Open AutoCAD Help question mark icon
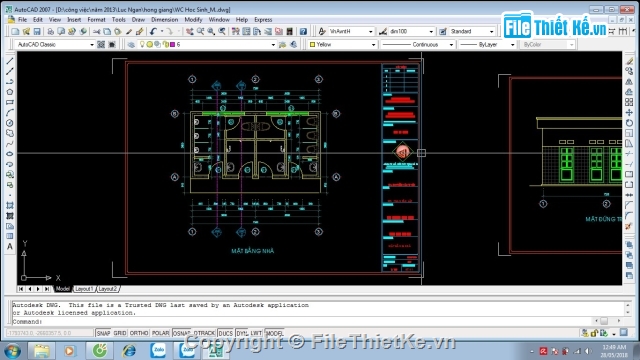 tap(303, 31)
